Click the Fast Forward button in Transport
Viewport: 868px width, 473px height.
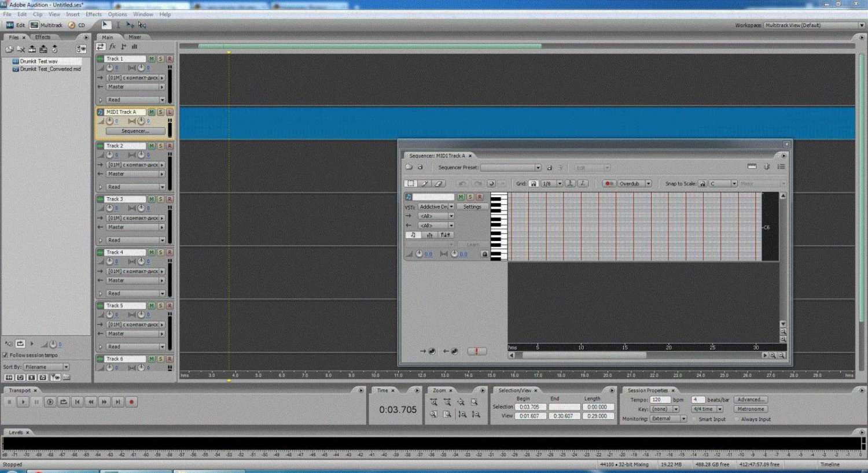pos(104,402)
